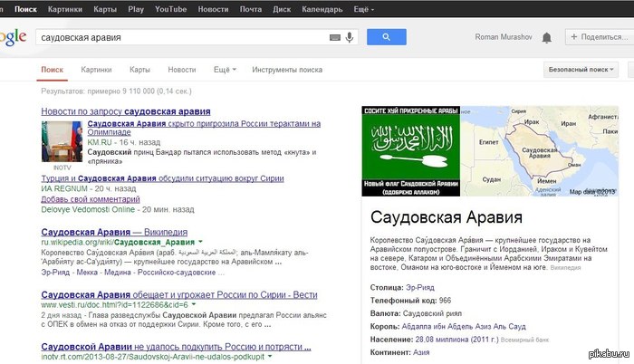Click the blue magnifier search button

[x=387, y=37]
